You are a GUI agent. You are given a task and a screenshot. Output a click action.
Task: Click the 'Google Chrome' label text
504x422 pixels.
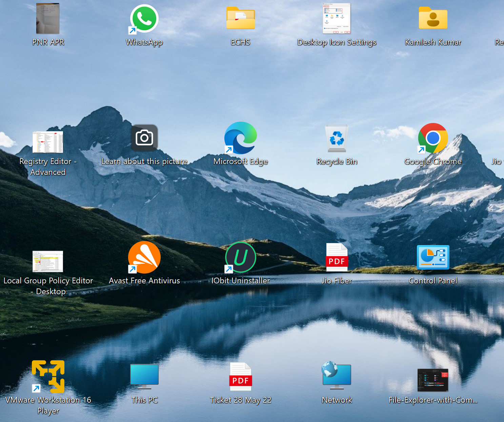click(433, 162)
